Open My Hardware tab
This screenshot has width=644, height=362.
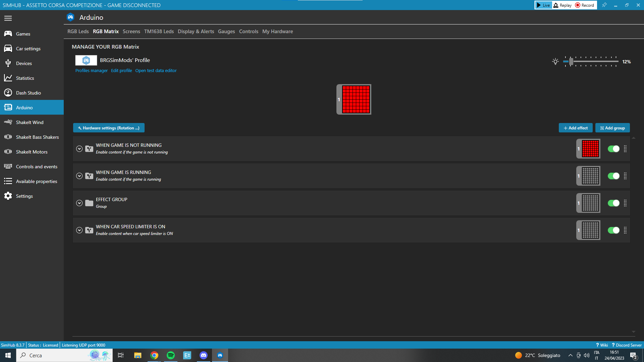coord(277,32)
